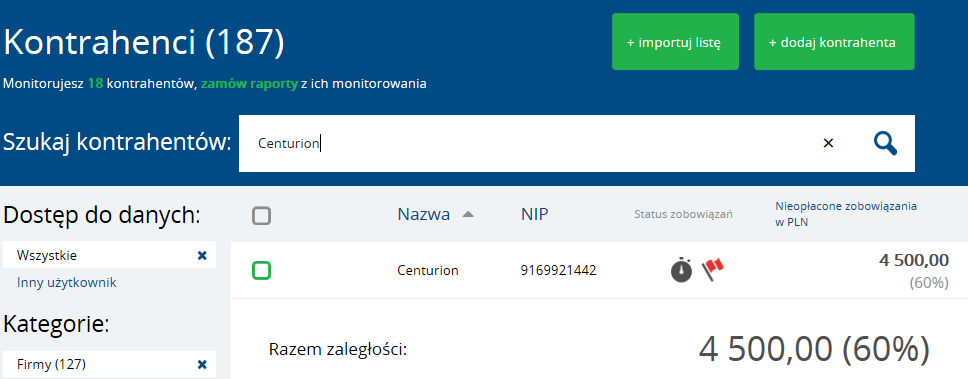Image resolution: width=968 pixels, height=379 pixels.
Task: Tick the select-all checkbox in table header
Action: pos(262,216)
